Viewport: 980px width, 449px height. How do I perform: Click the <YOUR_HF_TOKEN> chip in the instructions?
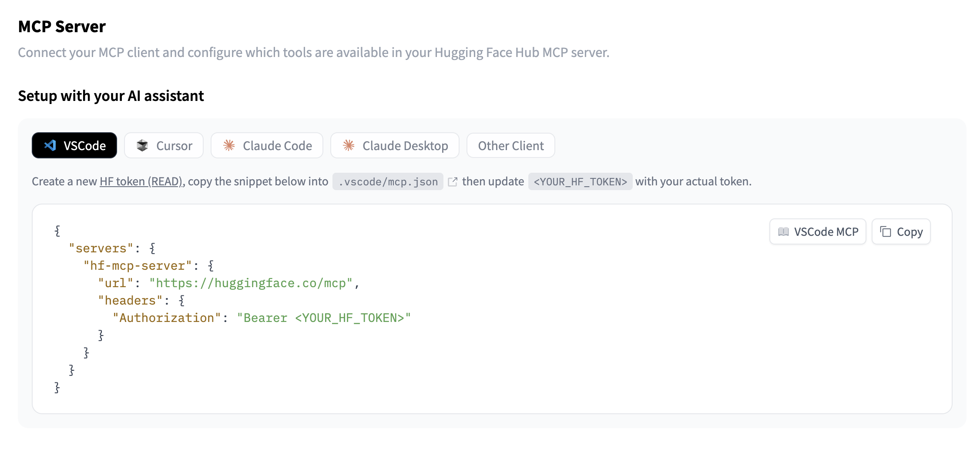[580, 182]
